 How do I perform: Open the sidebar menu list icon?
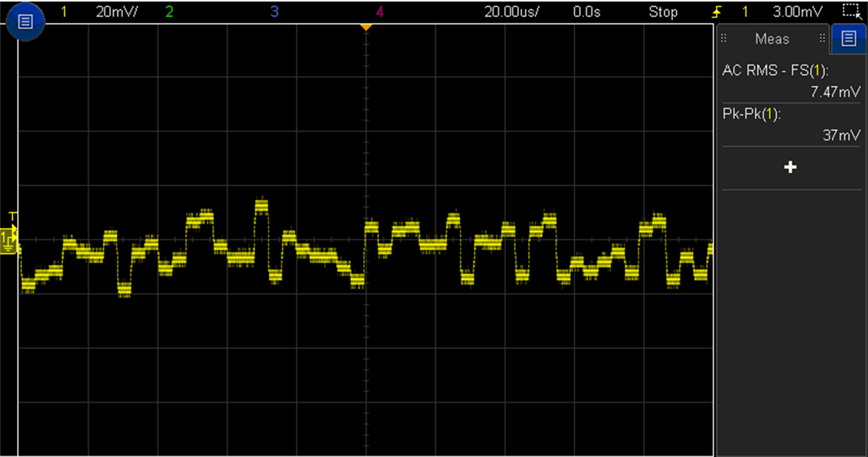click(x=848, y=39)
